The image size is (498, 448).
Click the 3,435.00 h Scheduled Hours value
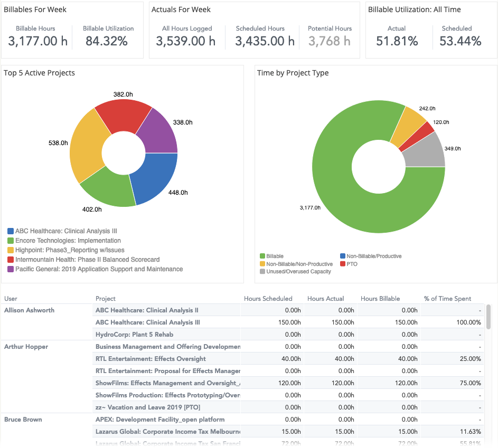[x=265, y=41]
